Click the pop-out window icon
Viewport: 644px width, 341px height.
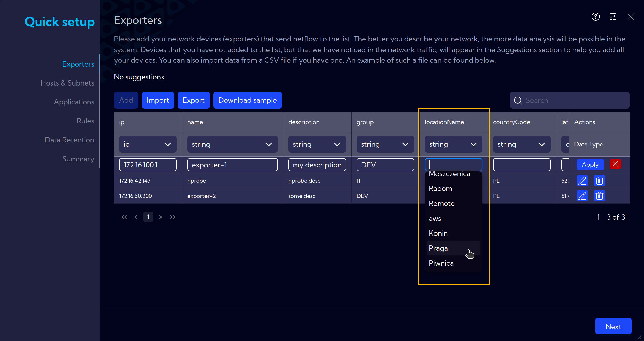pos(613,17)
